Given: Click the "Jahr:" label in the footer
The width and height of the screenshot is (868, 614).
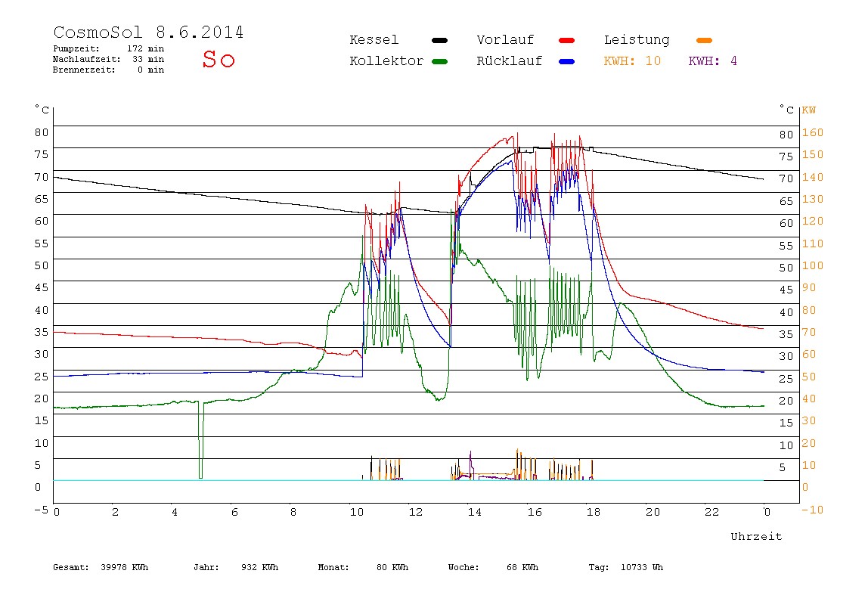Looking at the screenshot, I should tap(206, 567).
